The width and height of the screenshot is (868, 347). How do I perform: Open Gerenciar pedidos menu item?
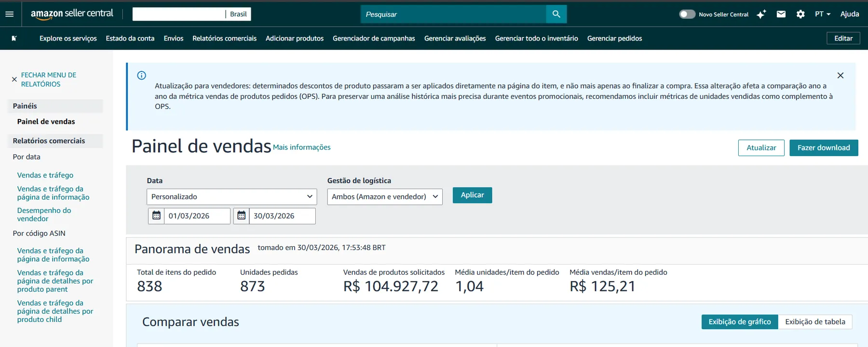point(615,38)
